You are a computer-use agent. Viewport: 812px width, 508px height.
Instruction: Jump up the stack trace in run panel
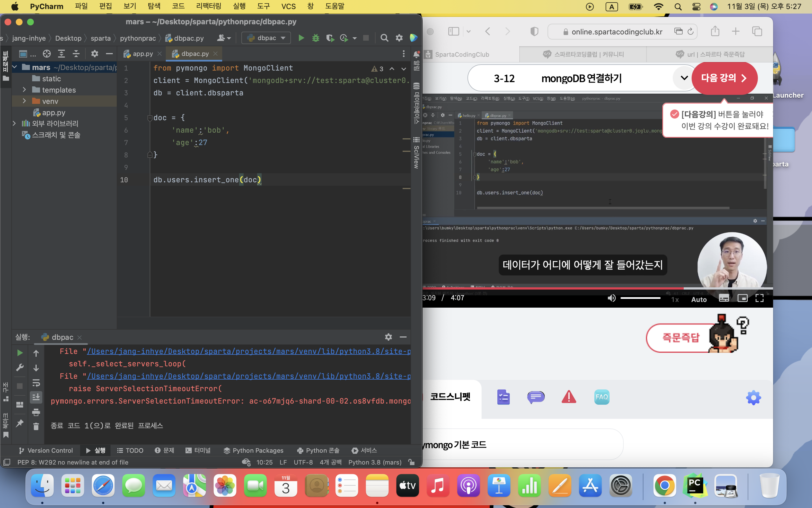point(36,353)
